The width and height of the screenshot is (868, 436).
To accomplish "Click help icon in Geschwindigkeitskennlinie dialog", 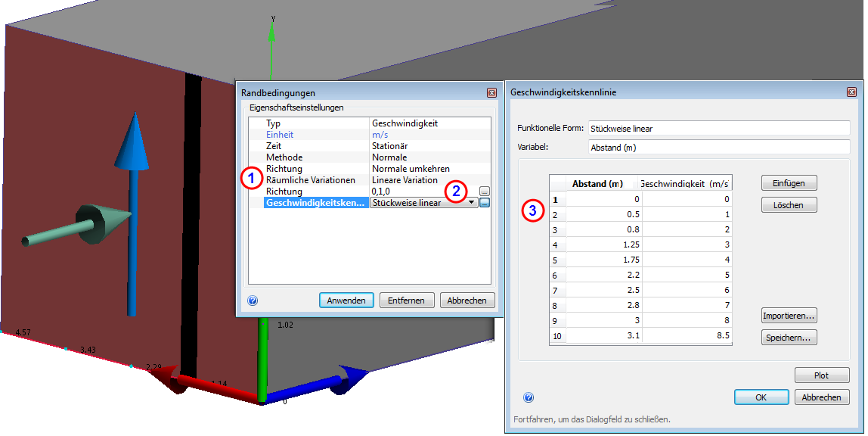I will 528,397.
